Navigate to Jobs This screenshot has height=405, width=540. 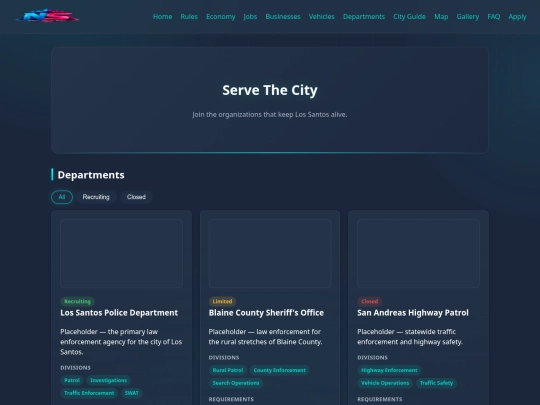pos(250,17)
